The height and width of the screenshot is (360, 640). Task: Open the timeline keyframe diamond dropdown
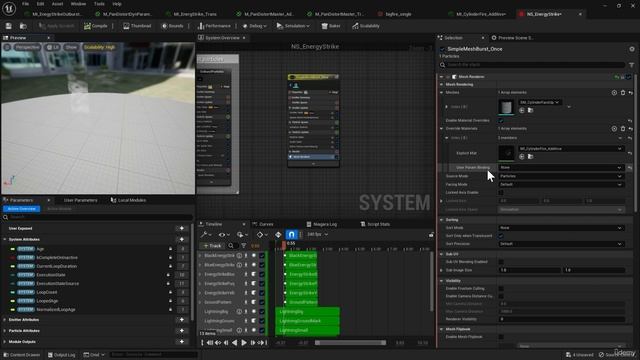[x=262, y=235]
